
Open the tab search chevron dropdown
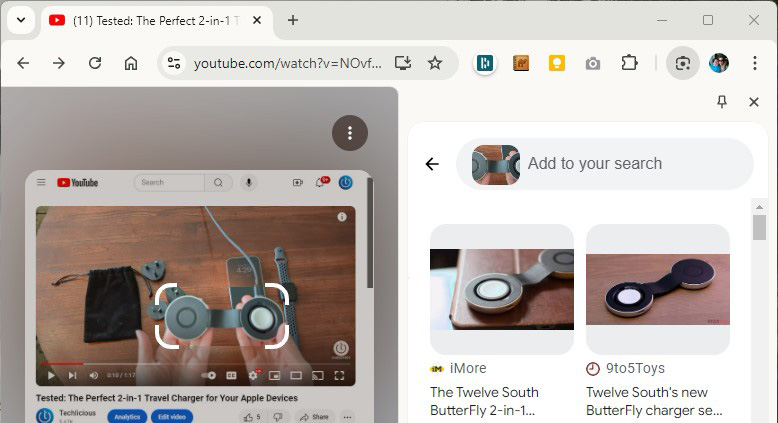pos(21,20)
